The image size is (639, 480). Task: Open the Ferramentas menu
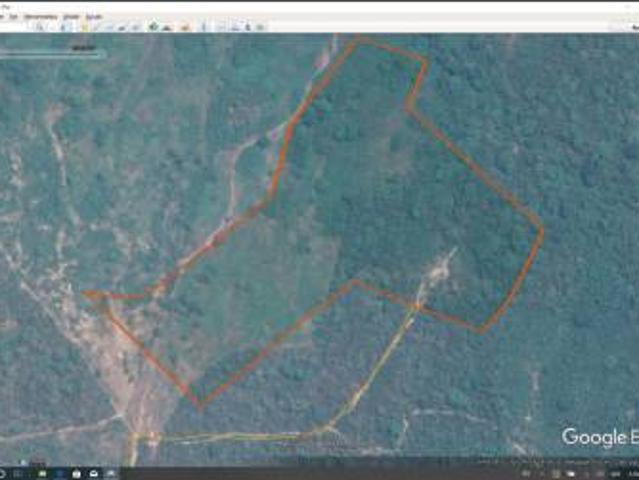tap(40, 17)
